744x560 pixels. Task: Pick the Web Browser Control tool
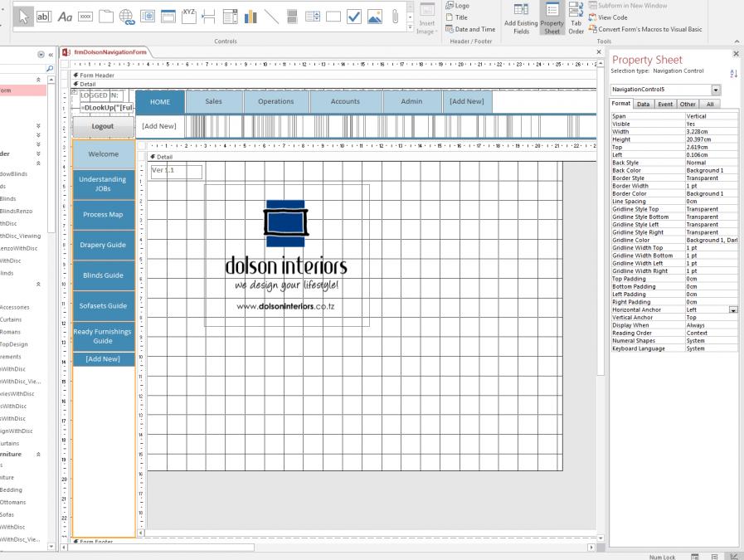148,17
